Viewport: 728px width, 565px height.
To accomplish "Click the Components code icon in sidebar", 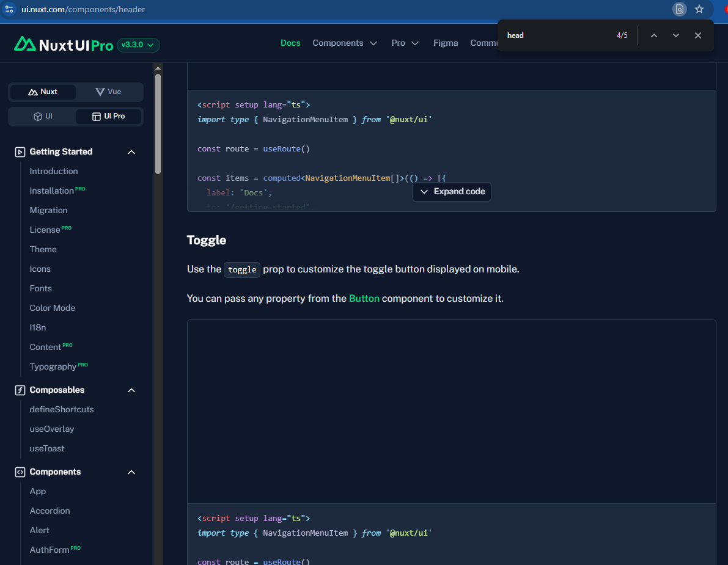I will point(20,472).
